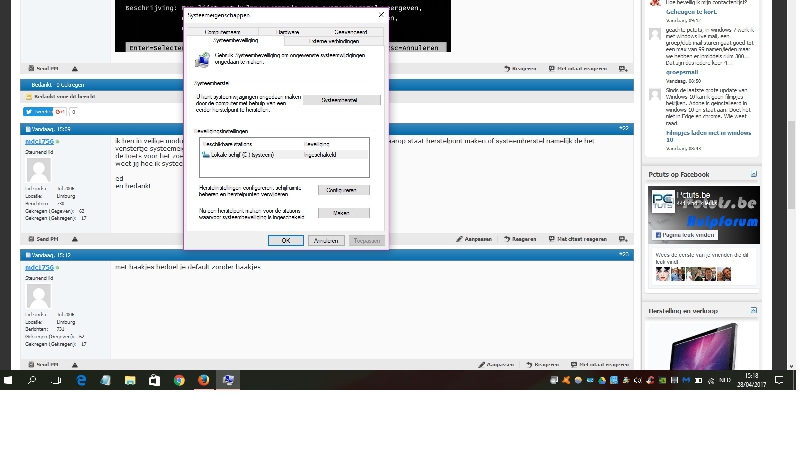
Task: Open taskbar search magnifier
Action: point(32,380)
